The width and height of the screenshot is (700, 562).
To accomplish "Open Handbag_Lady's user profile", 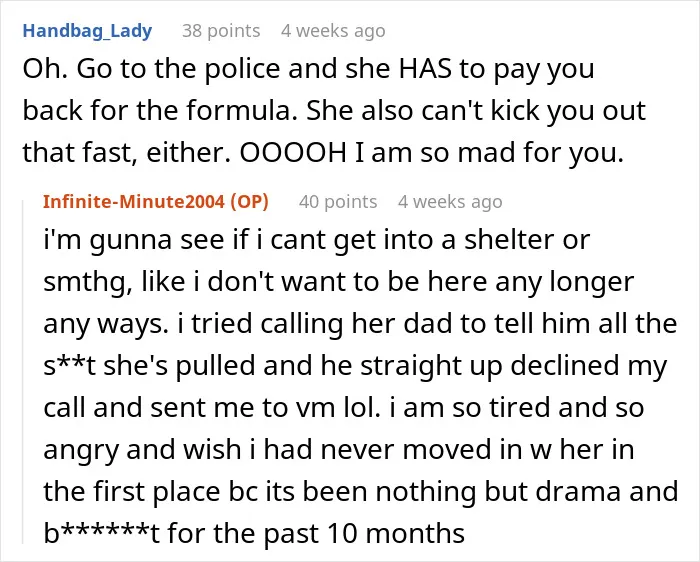I will pyautogui.click(x=88, y=31).
